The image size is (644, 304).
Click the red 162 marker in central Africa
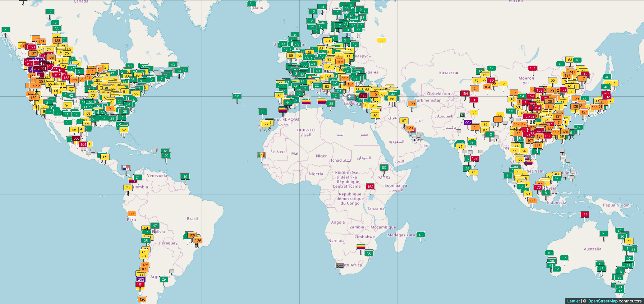coord(370,187)
